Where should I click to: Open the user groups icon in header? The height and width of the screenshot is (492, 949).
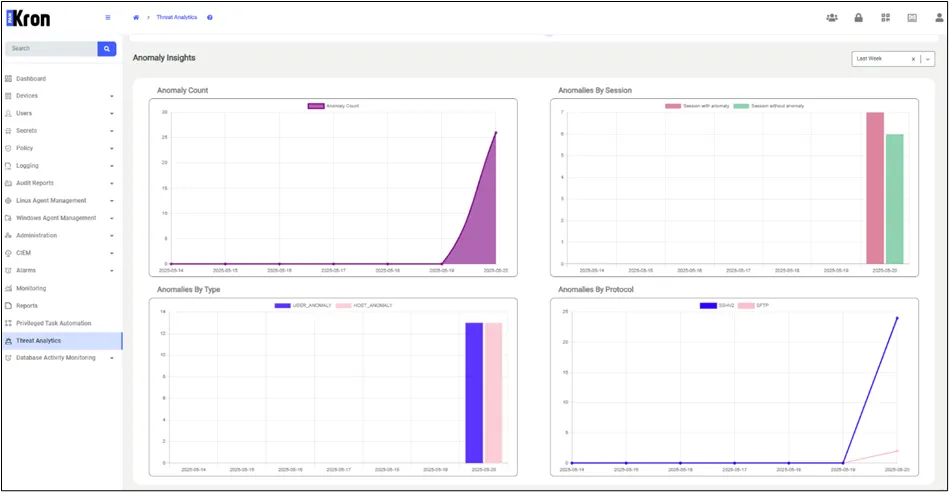[x=832, y=18]
